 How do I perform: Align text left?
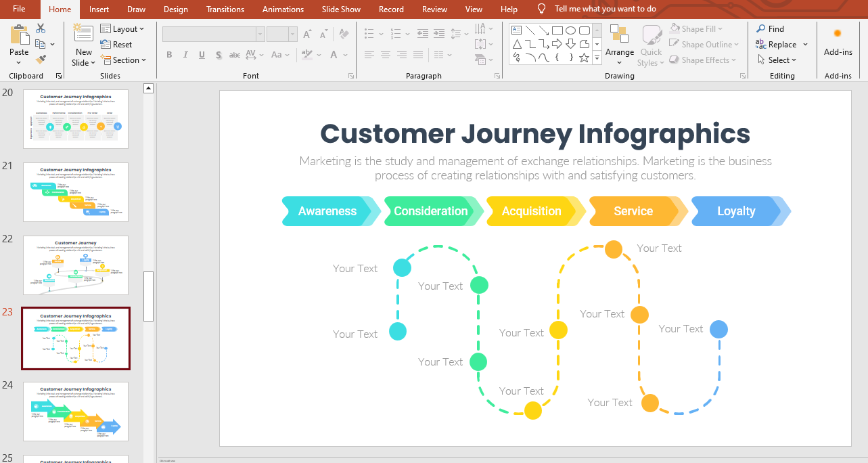[369, 55]
